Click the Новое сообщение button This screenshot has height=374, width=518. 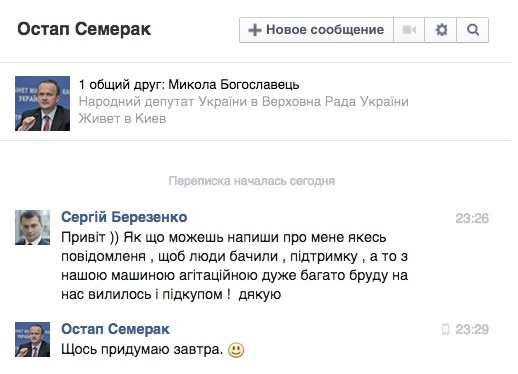tap(316, 30)
